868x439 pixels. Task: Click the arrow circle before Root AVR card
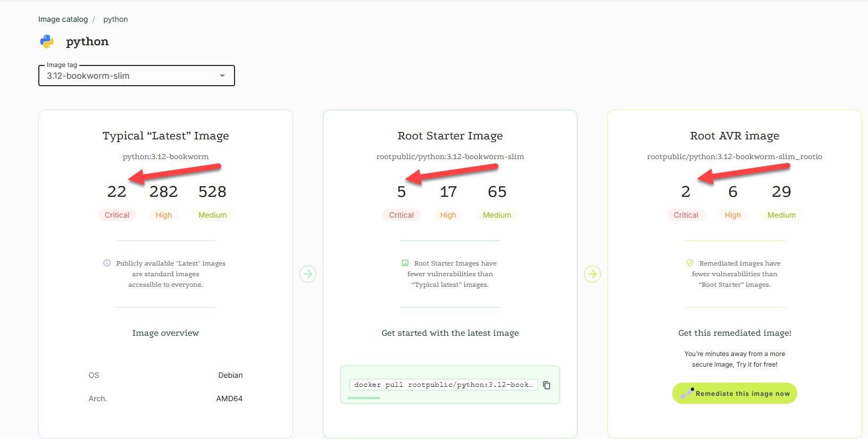tap(592, 274)
